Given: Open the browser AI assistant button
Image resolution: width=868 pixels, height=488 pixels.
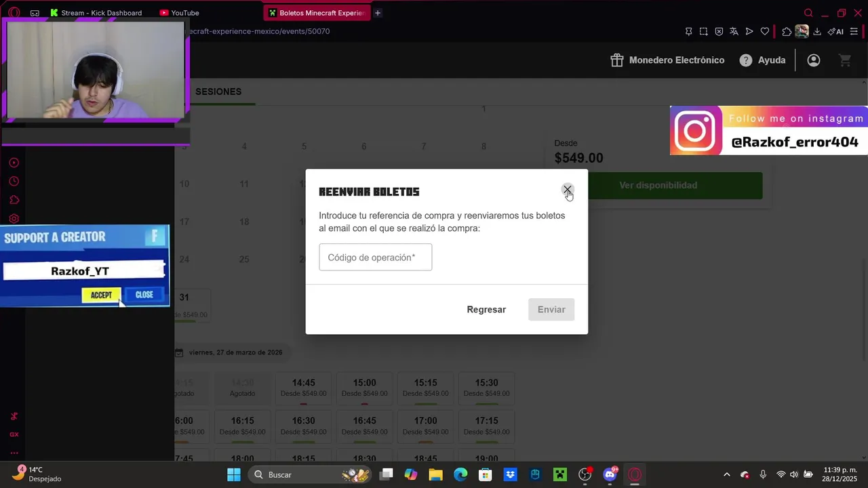Looking at the screenshot, I should 835,31.
